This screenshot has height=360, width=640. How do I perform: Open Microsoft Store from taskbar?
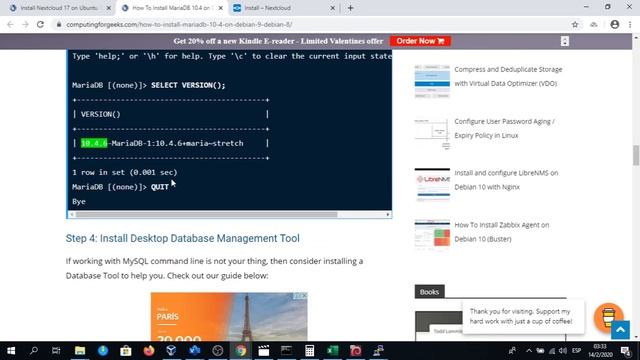(126, 351)
